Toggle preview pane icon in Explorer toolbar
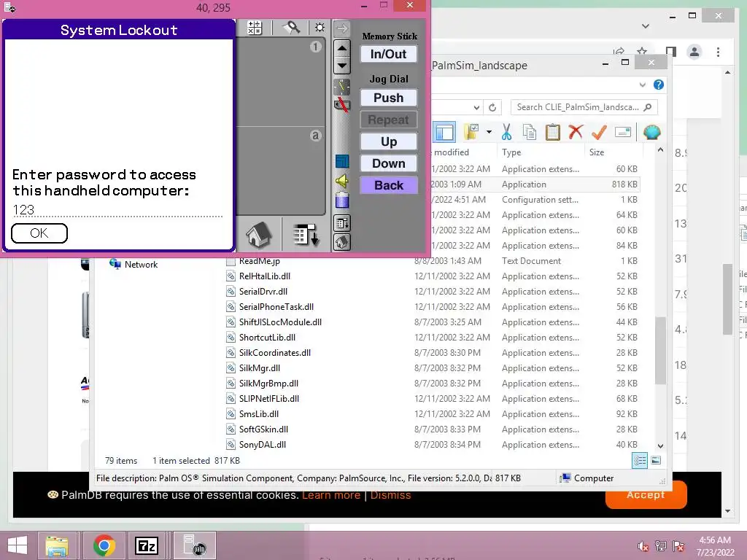 444,133
